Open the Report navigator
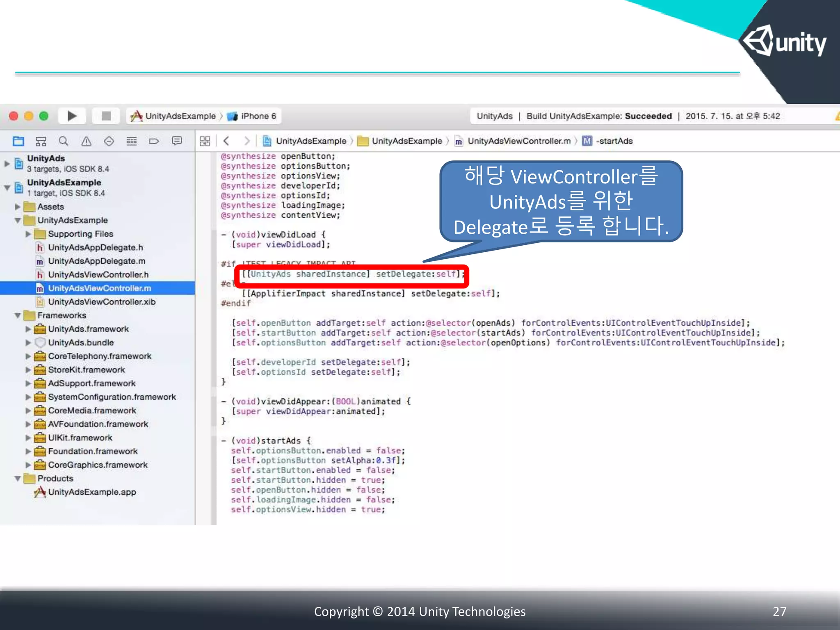The image size is (840, 630). click(177, 141)
